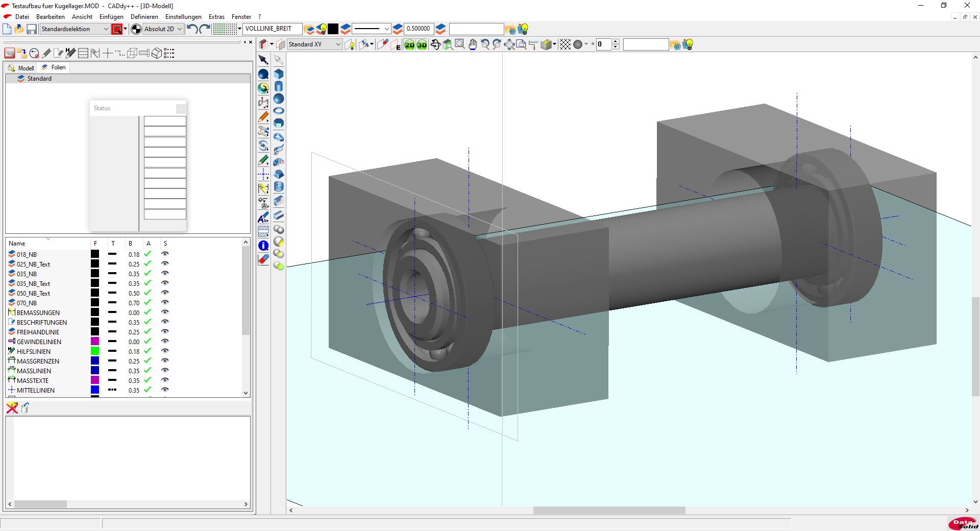Viewport: 980px width, 531px height.
Task: Open the Einstellungen menu
Action: [x=183, y=17]
